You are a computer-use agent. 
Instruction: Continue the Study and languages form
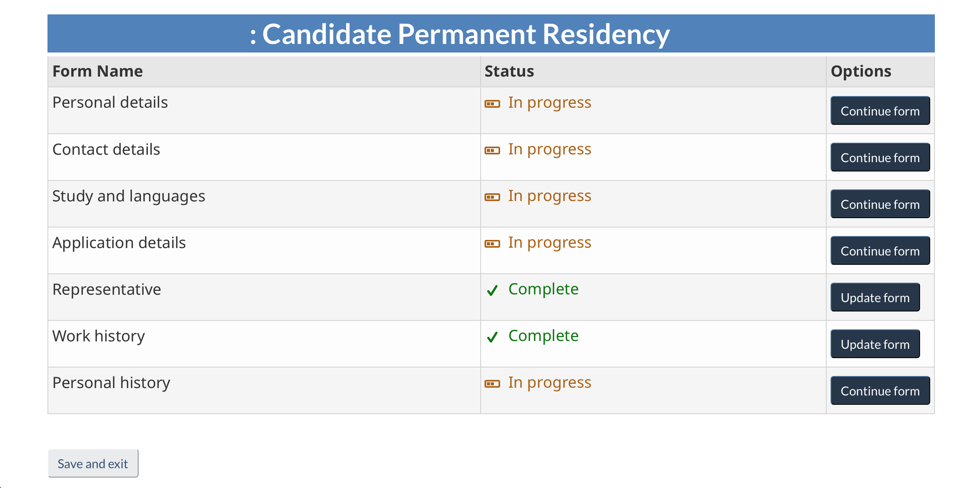[x=880, y=204]
